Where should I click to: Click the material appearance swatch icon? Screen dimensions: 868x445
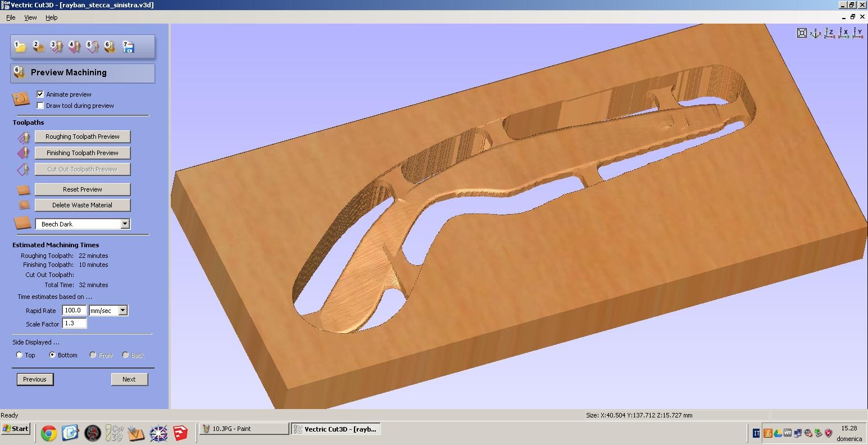click(22, 223)
